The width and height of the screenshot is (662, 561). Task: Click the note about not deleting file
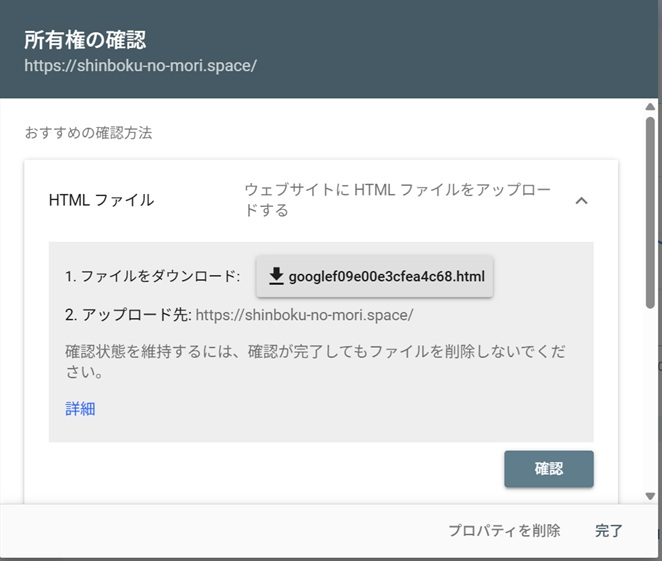[x=320, y=362]
